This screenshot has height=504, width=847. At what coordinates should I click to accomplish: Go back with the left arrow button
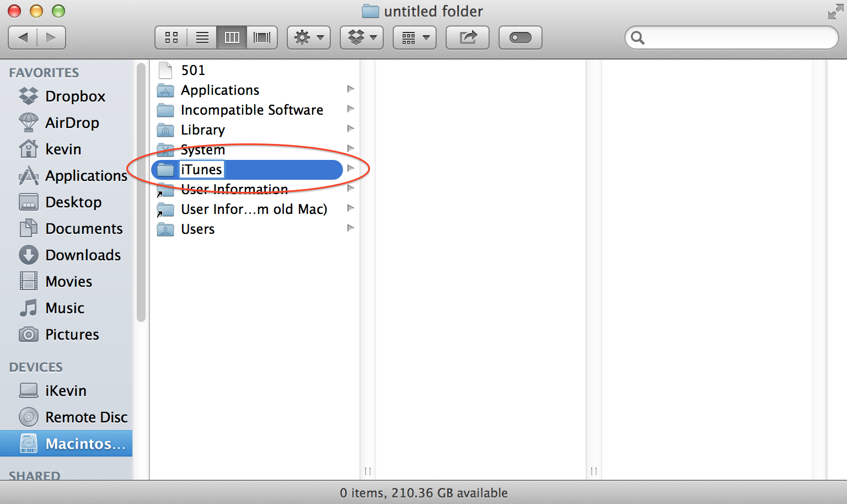(x=23, y=37)
